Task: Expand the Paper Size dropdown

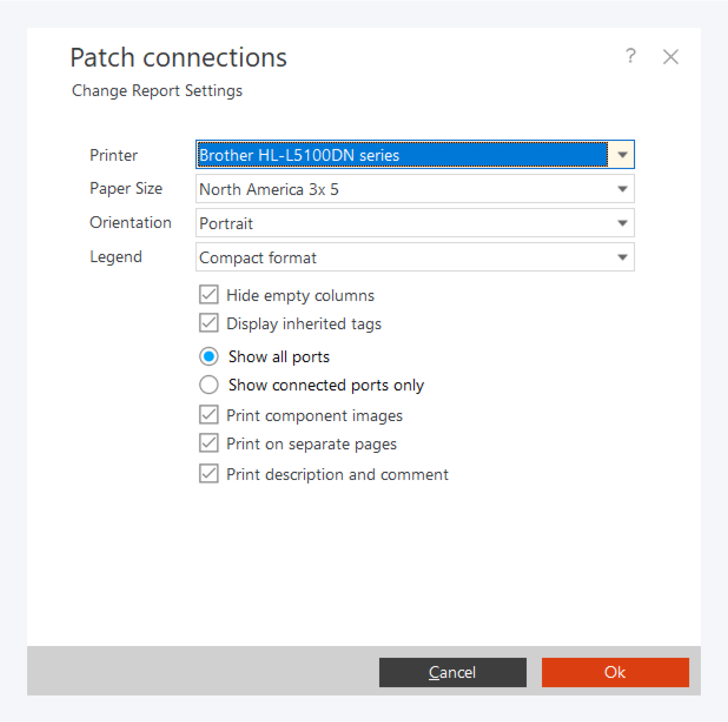Action: 622,189
